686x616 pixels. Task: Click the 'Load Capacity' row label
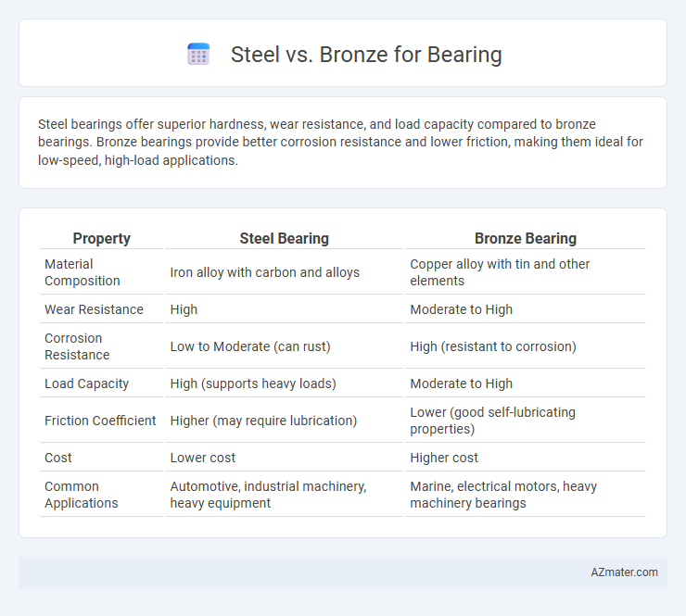(x=86, y=383)
